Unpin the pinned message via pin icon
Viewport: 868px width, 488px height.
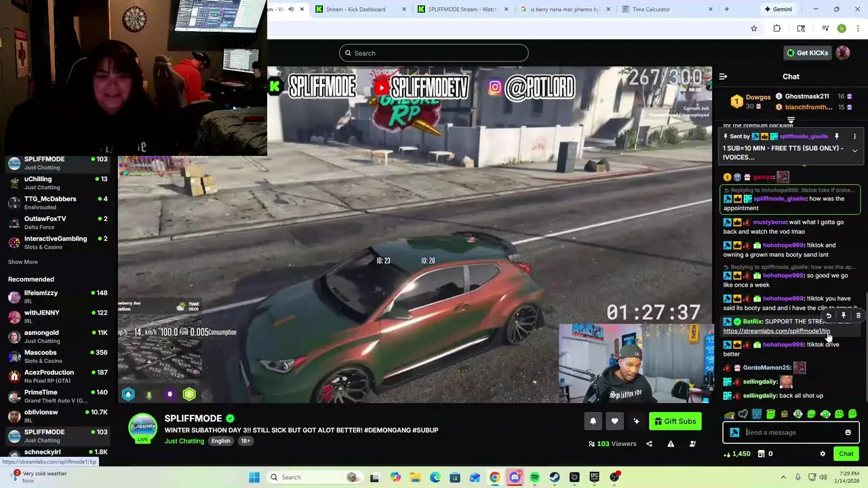837,137
